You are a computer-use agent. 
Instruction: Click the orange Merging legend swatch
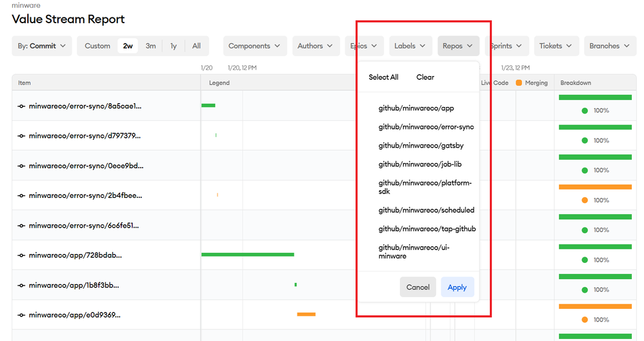coord(519,83)
